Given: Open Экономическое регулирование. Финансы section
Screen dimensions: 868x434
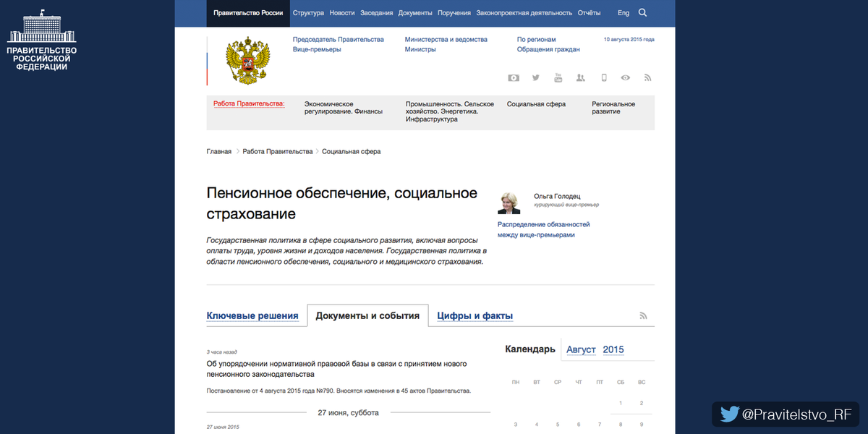Looking at the screenshot, I should pyautogui.click(x=344, y=108).
